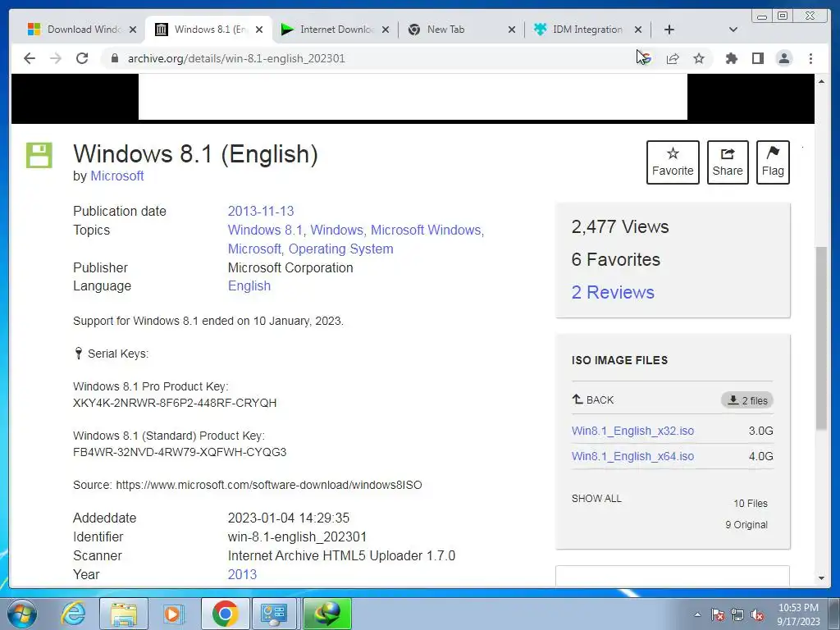Share this page from the address bar
Screen dimensions: 840x630
[673, 58]
